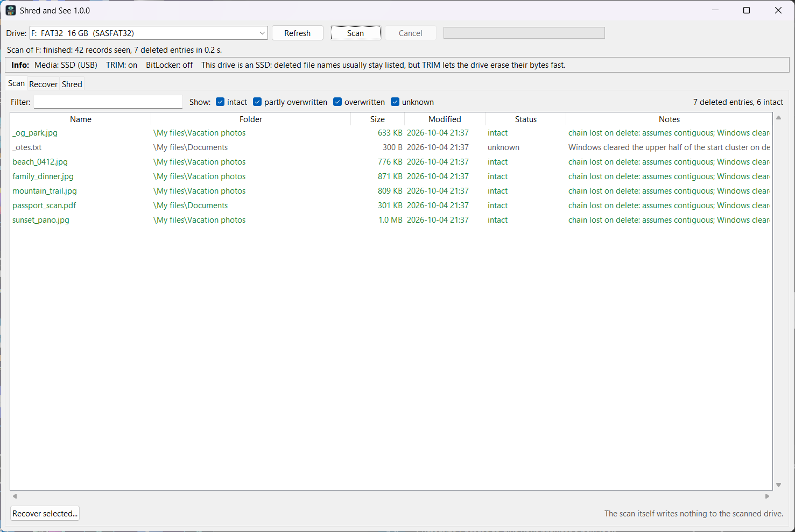Sort by the Modified column header

tap(445, 119)
